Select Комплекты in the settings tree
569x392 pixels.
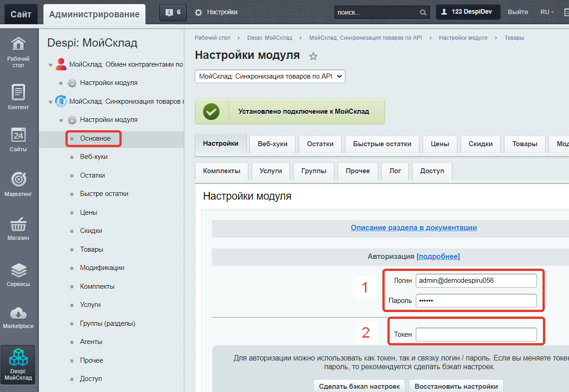[x=97, y=286]
